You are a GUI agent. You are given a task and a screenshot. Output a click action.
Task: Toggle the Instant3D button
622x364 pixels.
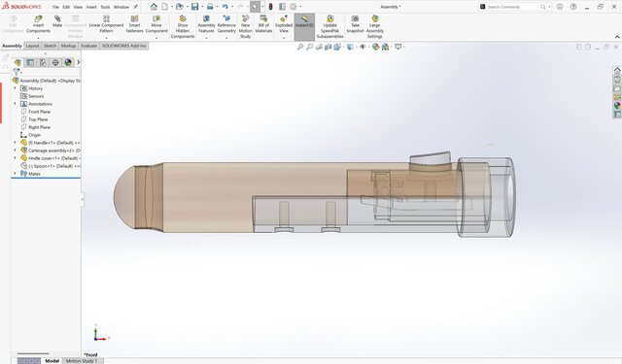pos(304,27)
